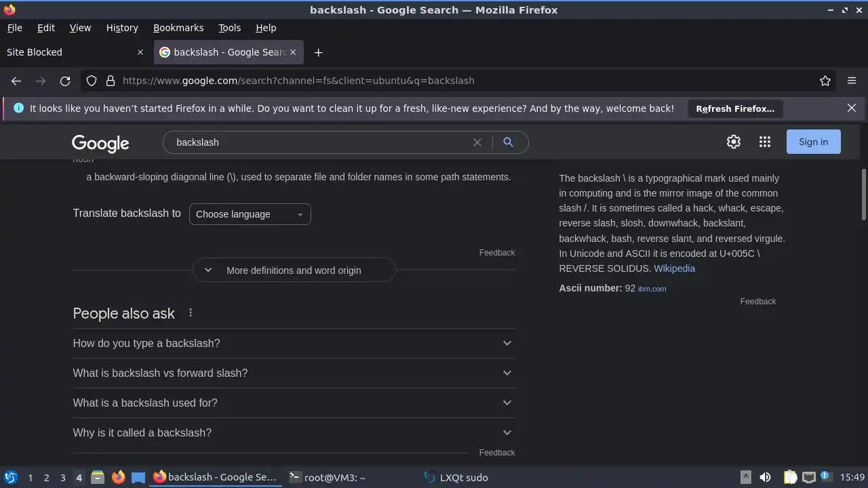The height and width of the screenshot is (488, 868).
Task: Open the File menu
Action: (x=14, y=28)
